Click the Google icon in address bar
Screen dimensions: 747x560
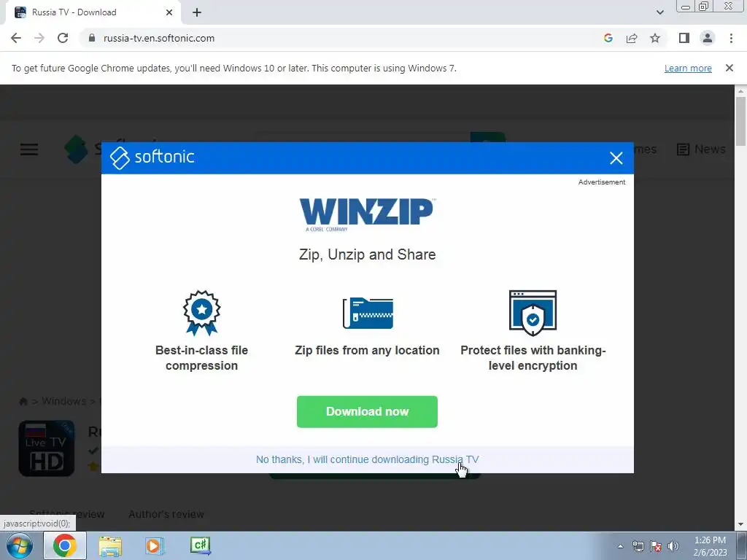[608, 38]
